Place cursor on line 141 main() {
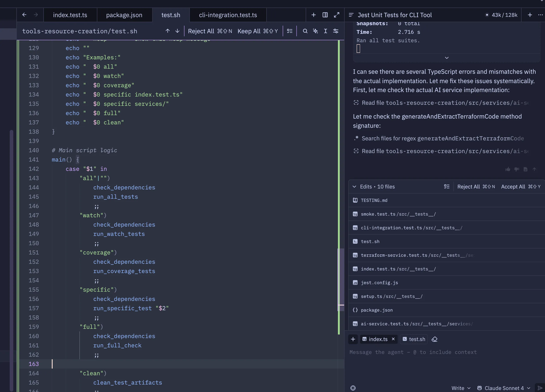 click(65, 159)
